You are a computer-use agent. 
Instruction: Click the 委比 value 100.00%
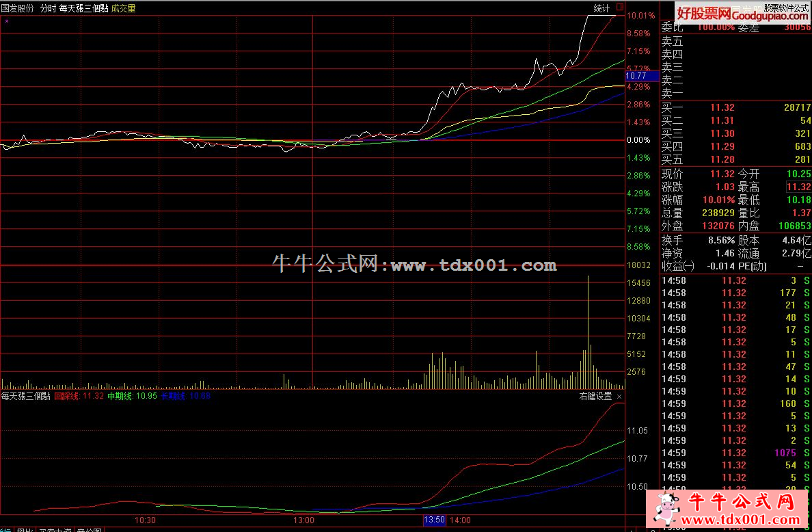pyautogui.click(x=716, y=27)
